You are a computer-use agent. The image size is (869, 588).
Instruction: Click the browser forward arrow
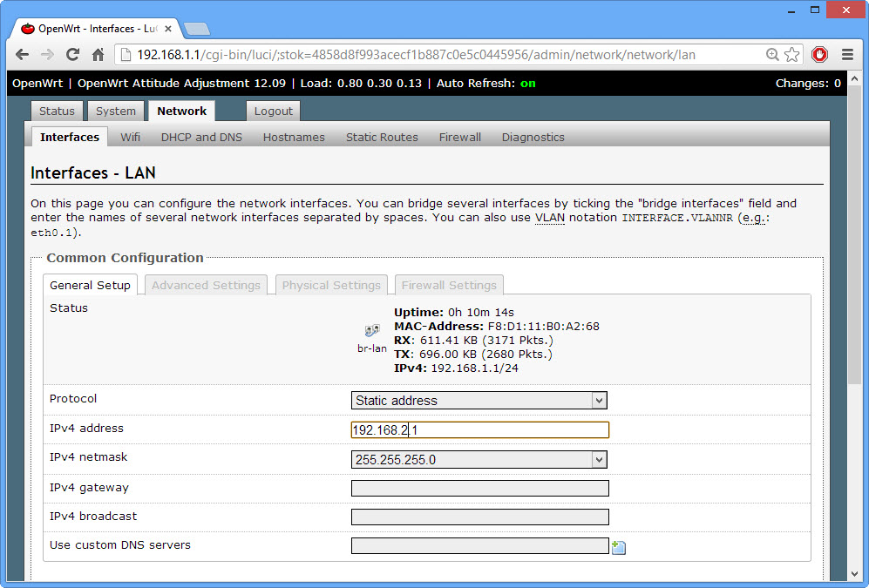coord(48,55)
